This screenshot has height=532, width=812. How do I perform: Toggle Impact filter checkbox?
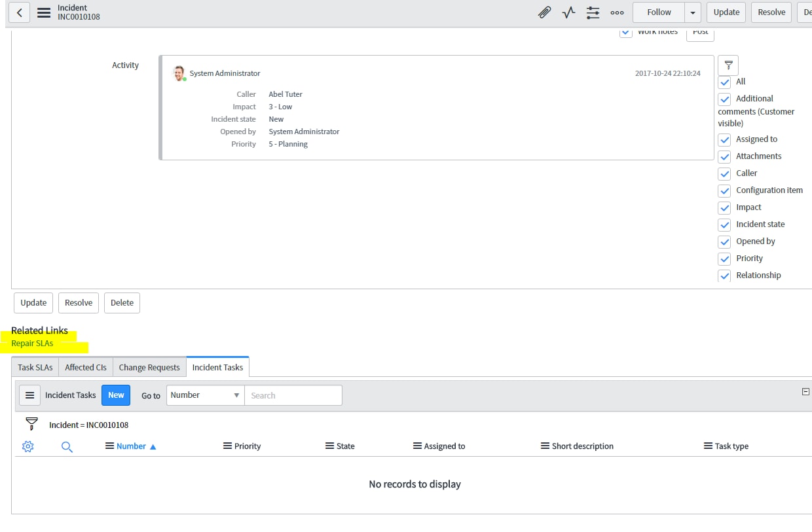point(724,208)
